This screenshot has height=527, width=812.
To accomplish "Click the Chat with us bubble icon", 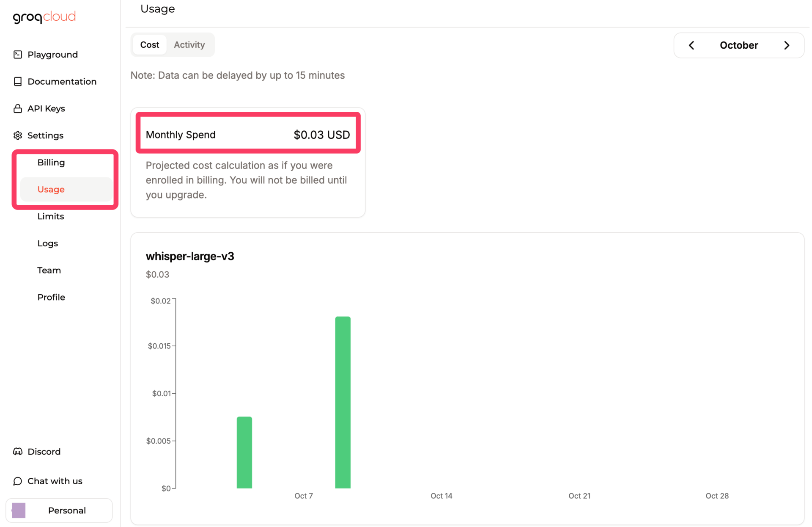I will pos(18,481).
